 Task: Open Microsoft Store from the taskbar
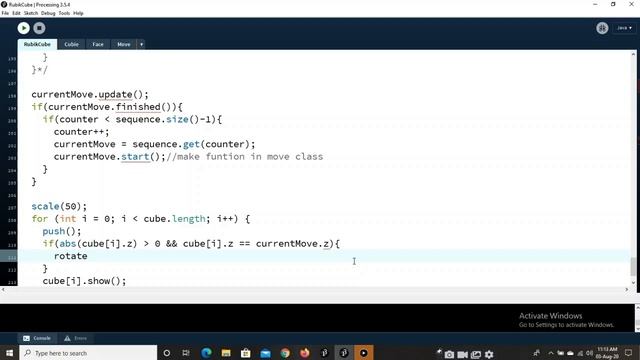point(245,353)
